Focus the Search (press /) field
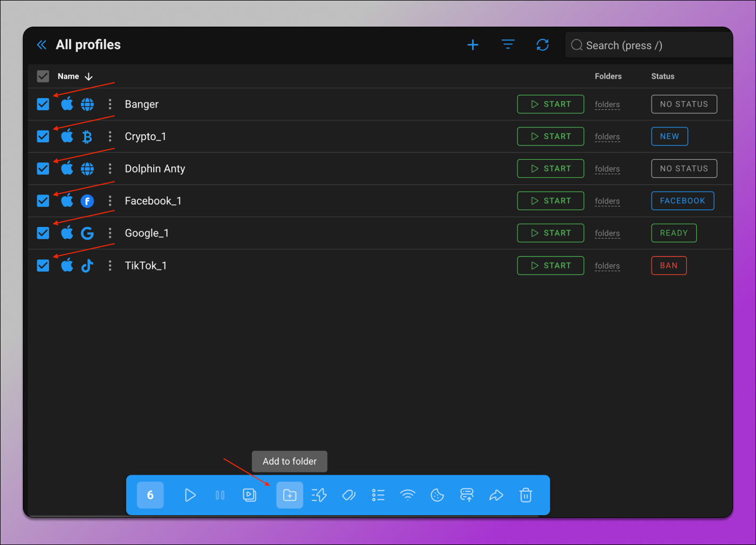 [x=649, y=45]
